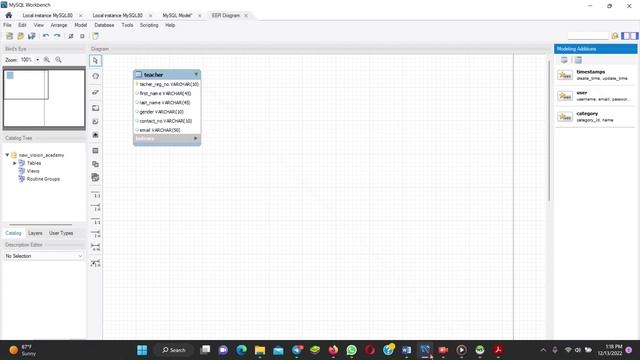This screenshot has height=360, width=640.
Task: Expand the Indexes section of teacher table
Action: [x=196, y=139]
